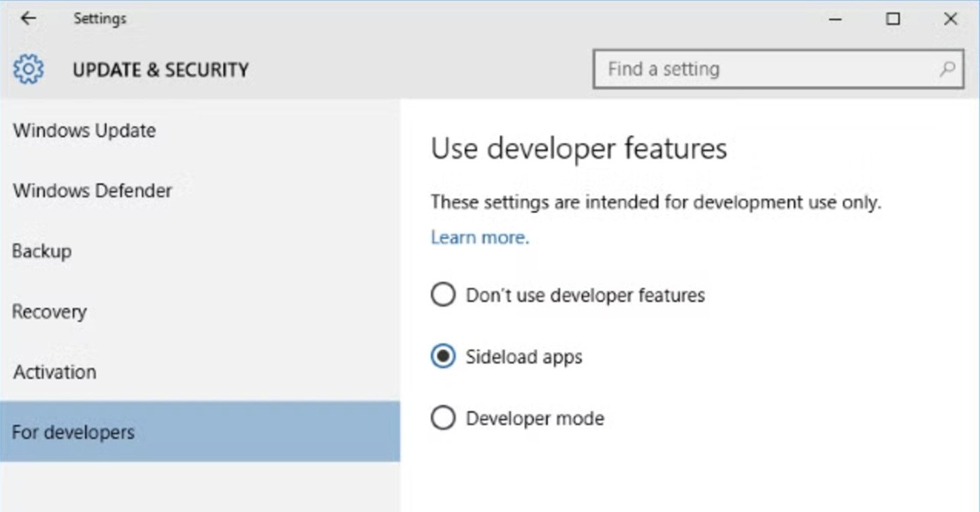
Task: Click the Use developer features heading
Action: pos(579,148)
